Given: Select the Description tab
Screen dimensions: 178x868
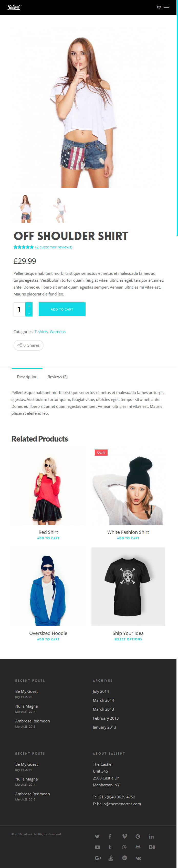Looking at the screenshot, I should coord(27,377).
